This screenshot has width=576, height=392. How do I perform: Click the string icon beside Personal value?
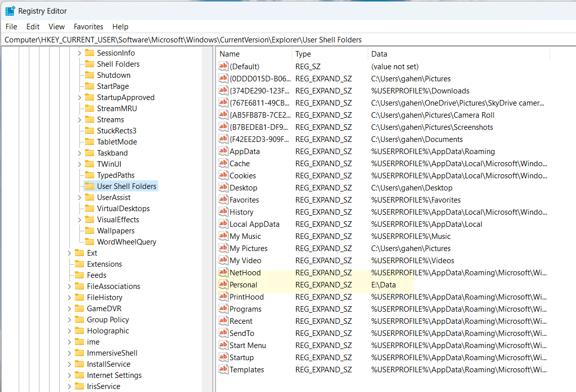[x=223, y=284]
